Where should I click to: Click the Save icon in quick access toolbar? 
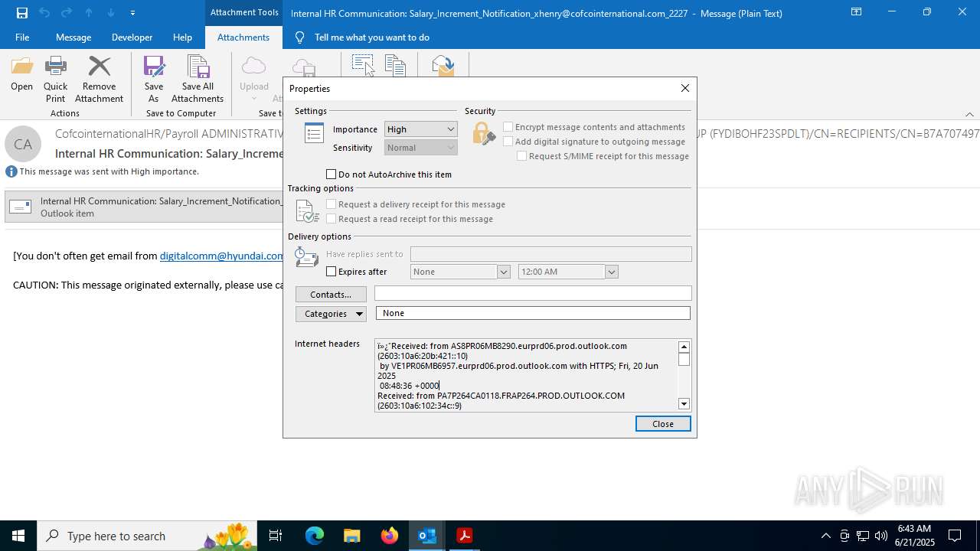pos(21,12)
